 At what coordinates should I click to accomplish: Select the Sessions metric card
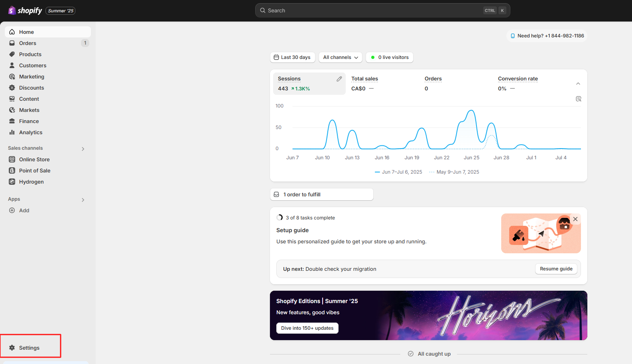coord(309,84)
